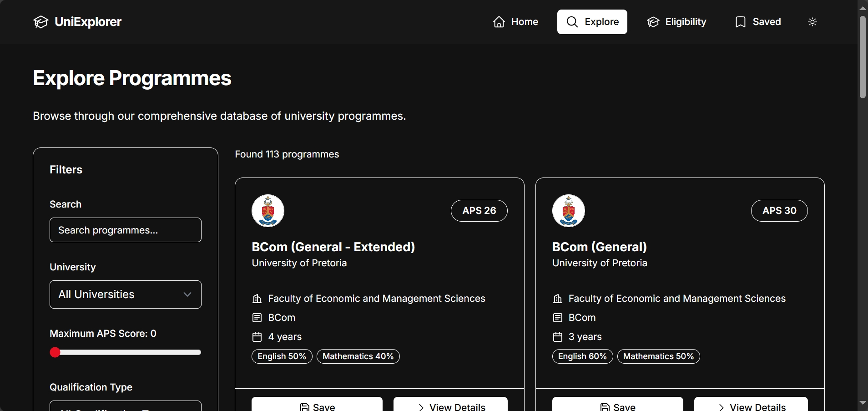This screenshot has width=868, height=411.
Task: Click the UniExplorer graduation cap logo icon
Action: point(40,22)
